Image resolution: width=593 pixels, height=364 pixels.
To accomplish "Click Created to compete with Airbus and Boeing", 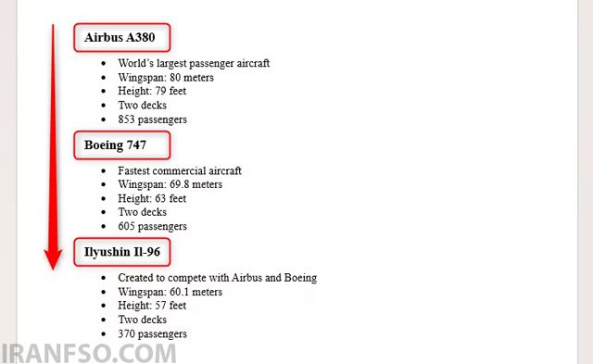I will 218,278.
